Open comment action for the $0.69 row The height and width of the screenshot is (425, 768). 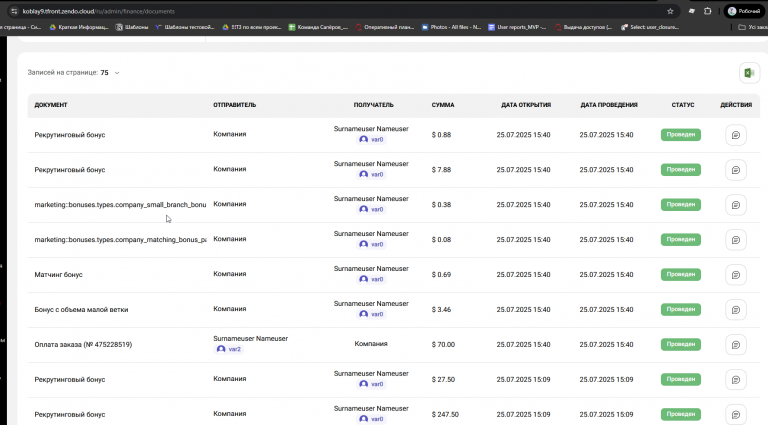pyautogui.click(x=736, y=275)
